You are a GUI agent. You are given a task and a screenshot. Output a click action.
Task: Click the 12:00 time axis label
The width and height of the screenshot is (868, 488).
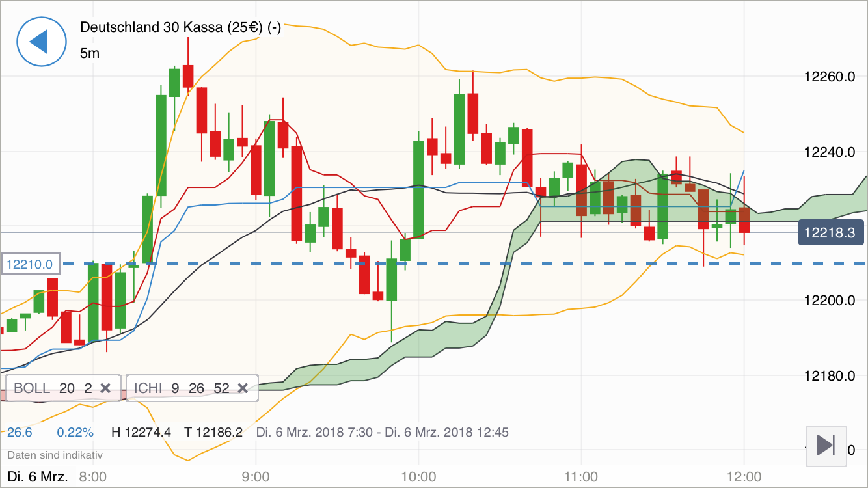coord(744,476)
